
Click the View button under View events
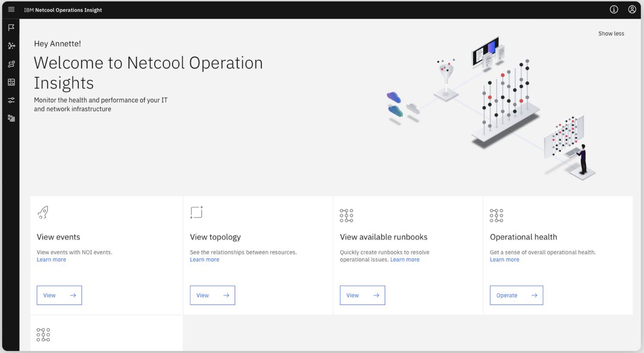click(59, 295)
